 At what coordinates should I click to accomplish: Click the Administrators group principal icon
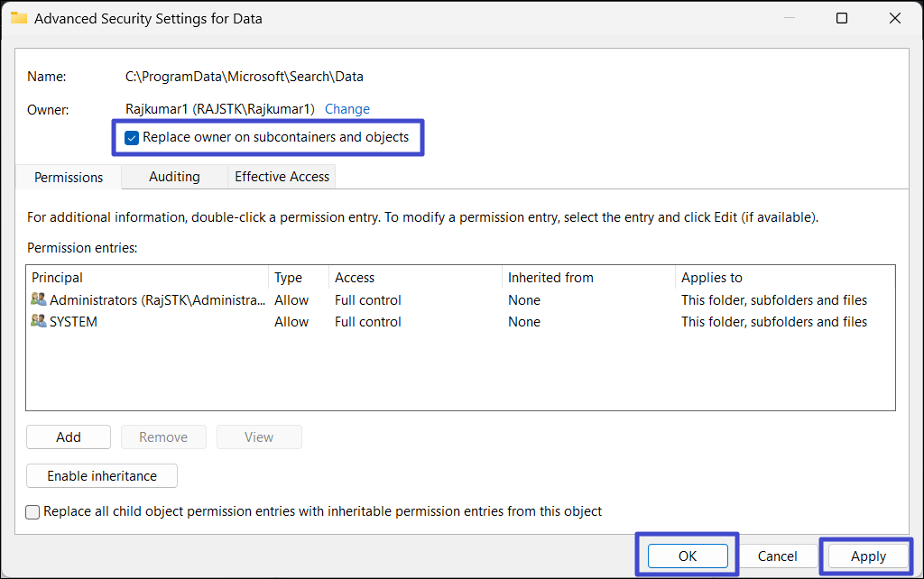[39, 299]
